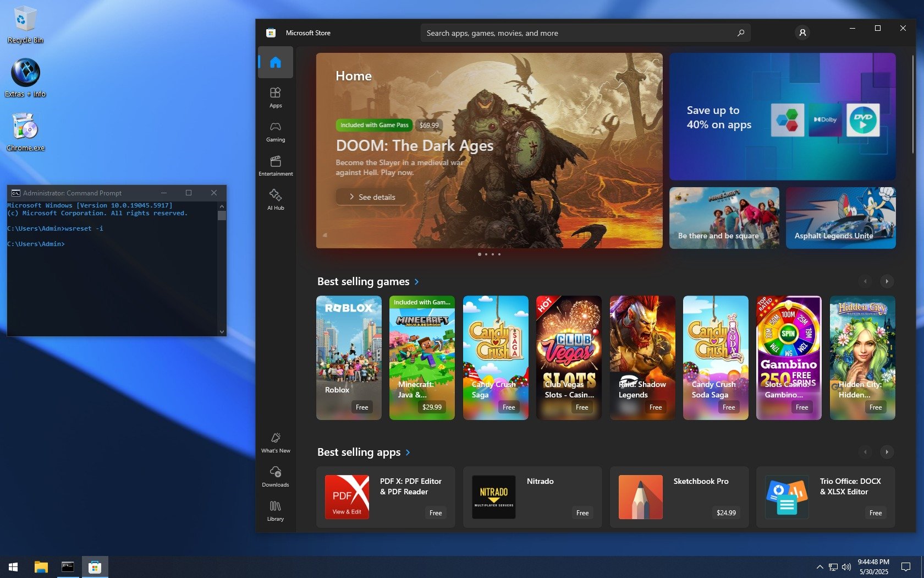Click the taskbar clock and date
The image size is (924, 578).
click(873, 567)
